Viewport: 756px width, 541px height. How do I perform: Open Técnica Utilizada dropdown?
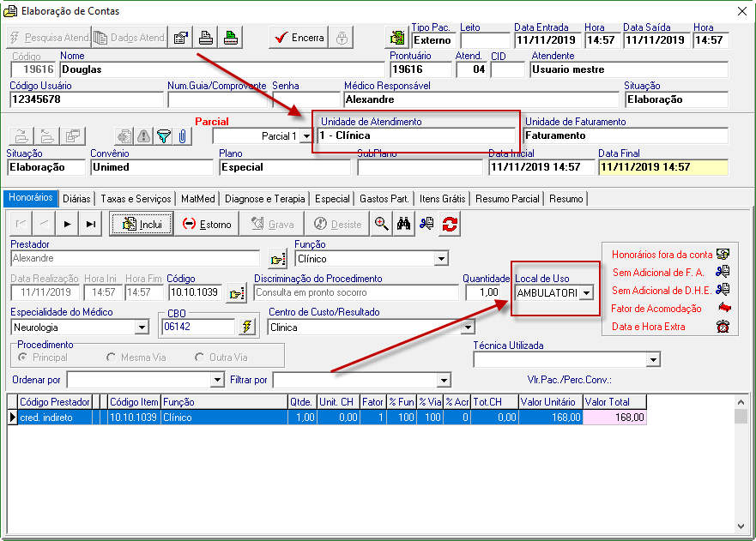point(653,360)
